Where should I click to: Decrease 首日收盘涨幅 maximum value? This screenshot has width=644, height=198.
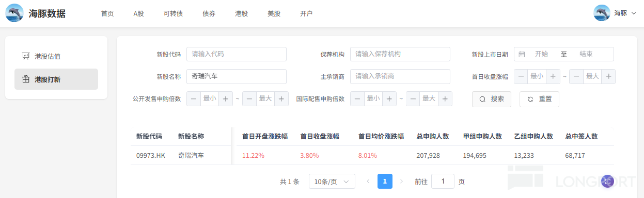(x=577, y=76)
